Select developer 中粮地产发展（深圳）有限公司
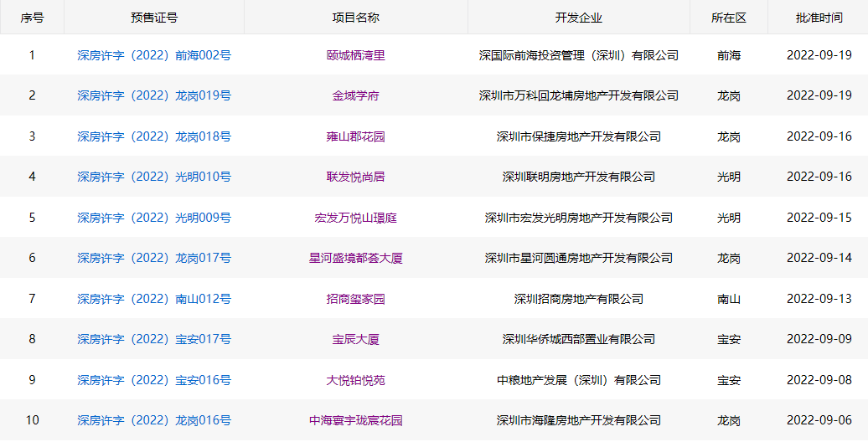The width and height of the screenshot is (868, 442). tap(578, 381)
